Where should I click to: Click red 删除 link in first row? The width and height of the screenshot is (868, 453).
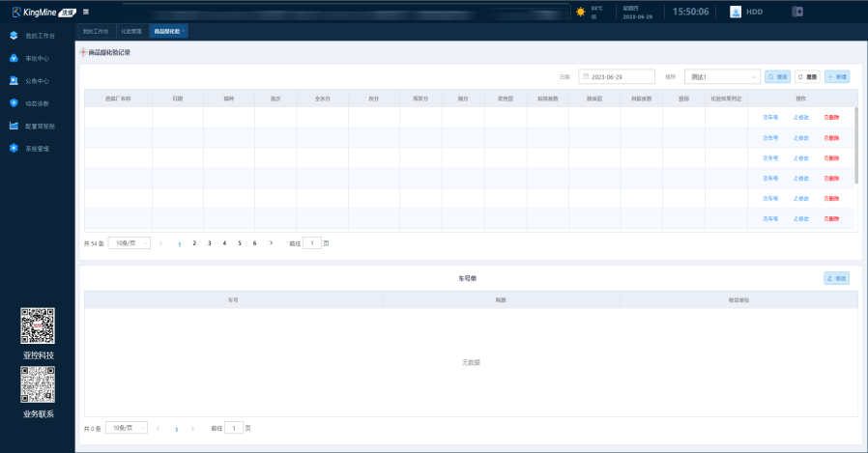[831, 117]
